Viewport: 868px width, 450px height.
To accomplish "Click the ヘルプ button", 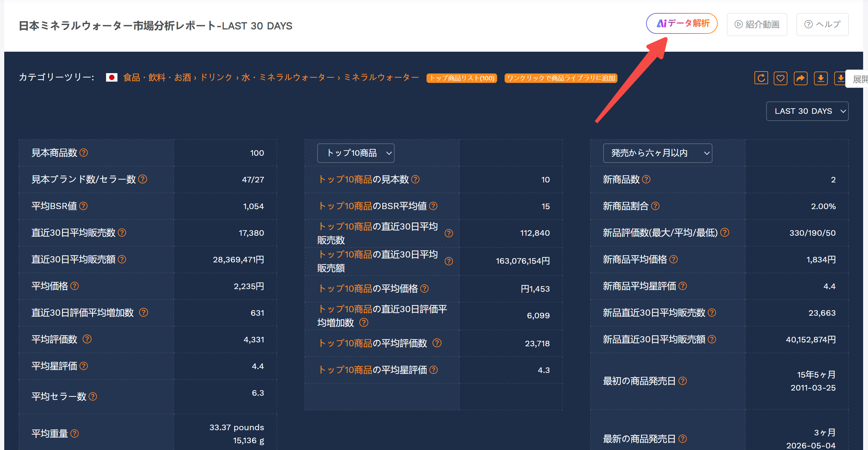I will coord(822,24).
